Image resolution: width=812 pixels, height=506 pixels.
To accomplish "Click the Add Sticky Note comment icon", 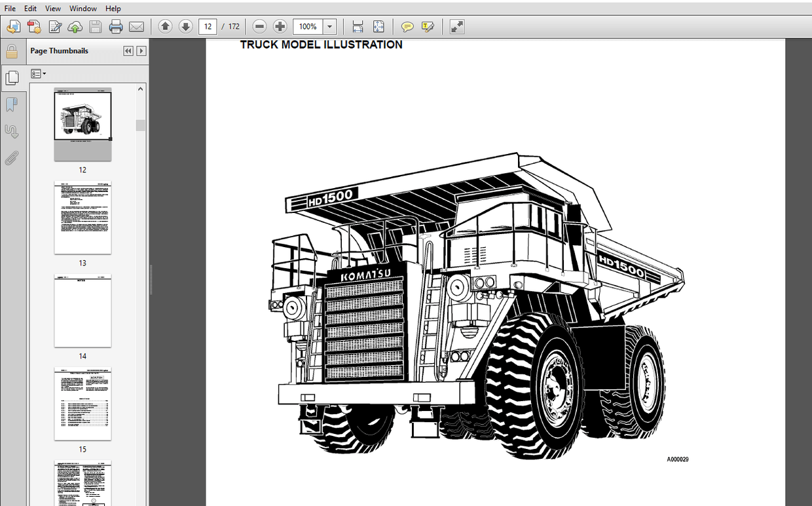I will tap(407, 27).
